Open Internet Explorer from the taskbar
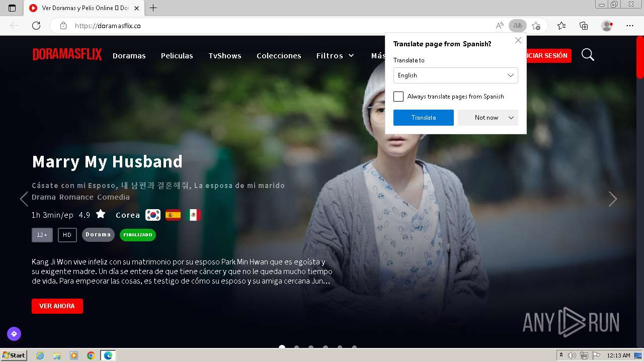This screenshot has height=362, width=644. click(40, 355)
